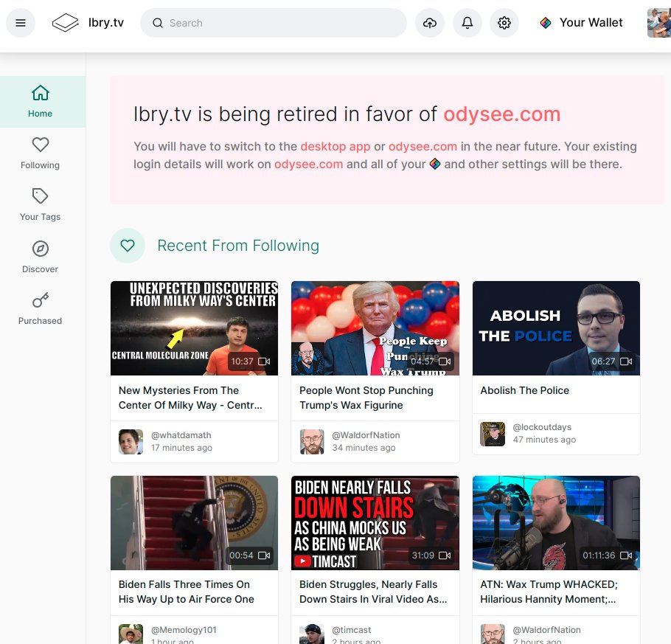Click @Memology101 channel avatar
Viewport: 671px width, 644px height.
(131, 634)
